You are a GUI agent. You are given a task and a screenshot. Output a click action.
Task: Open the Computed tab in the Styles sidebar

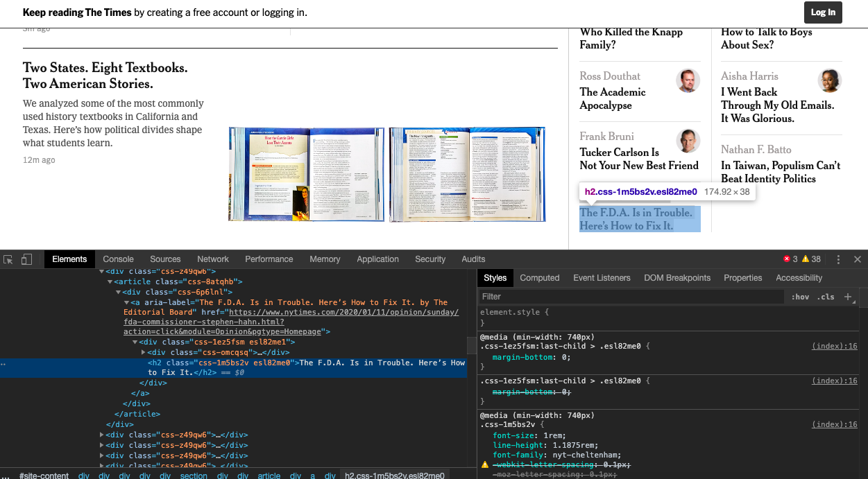(540, 277)
